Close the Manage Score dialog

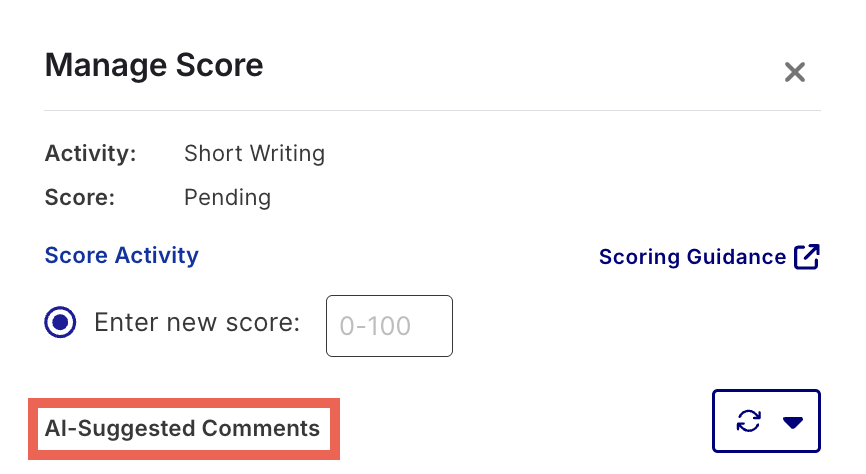click(795, 72)
